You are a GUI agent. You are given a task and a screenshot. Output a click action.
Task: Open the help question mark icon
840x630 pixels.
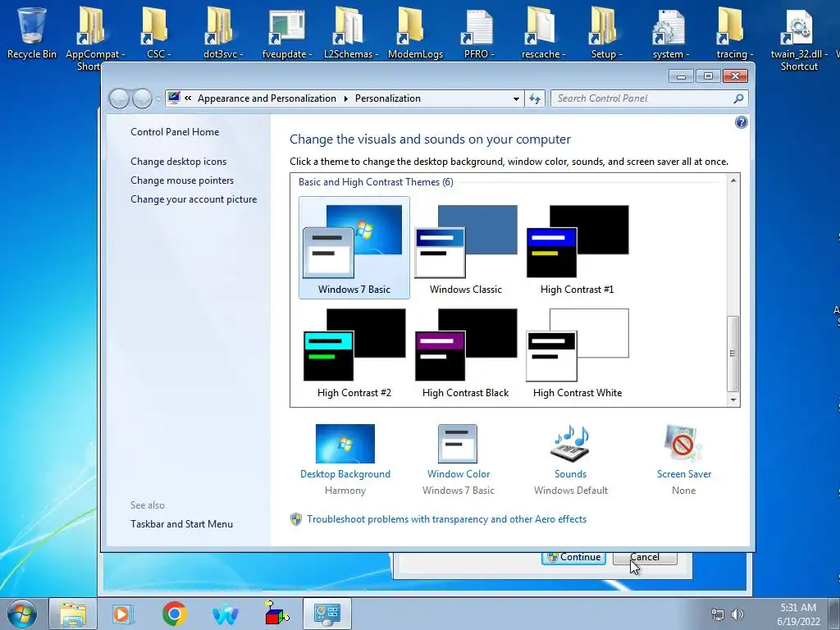(741, 123)
